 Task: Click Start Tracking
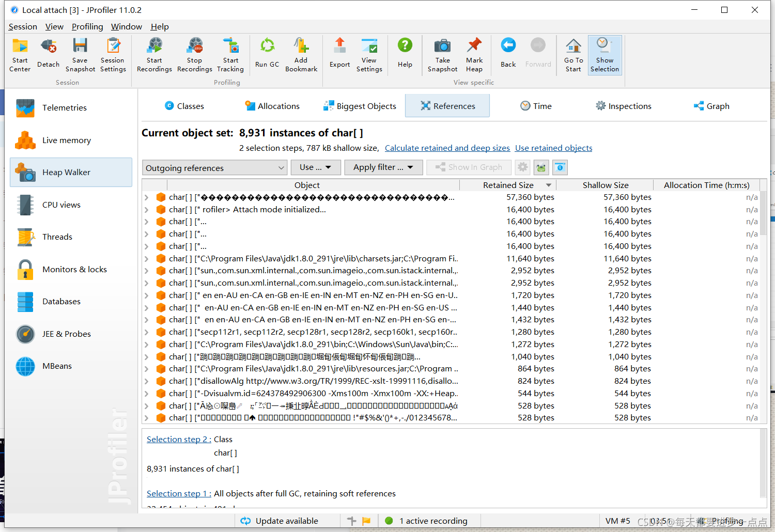pos(230,55)
